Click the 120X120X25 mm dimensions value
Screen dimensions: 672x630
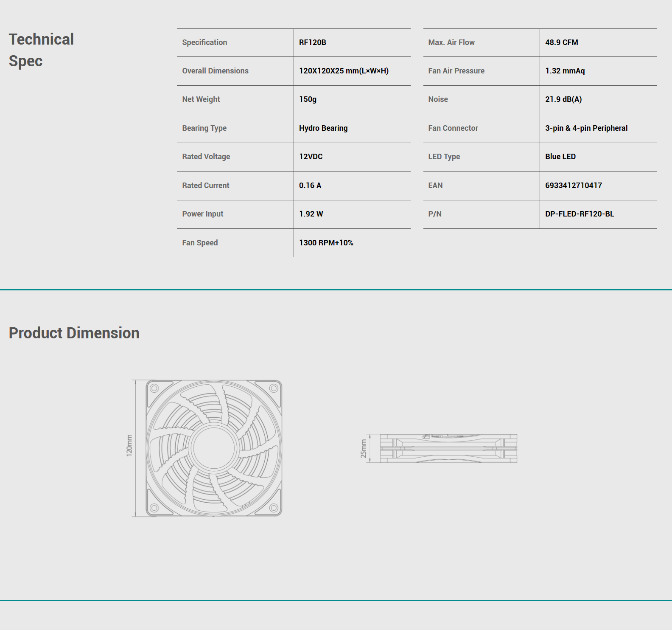(x=344, y=71)
